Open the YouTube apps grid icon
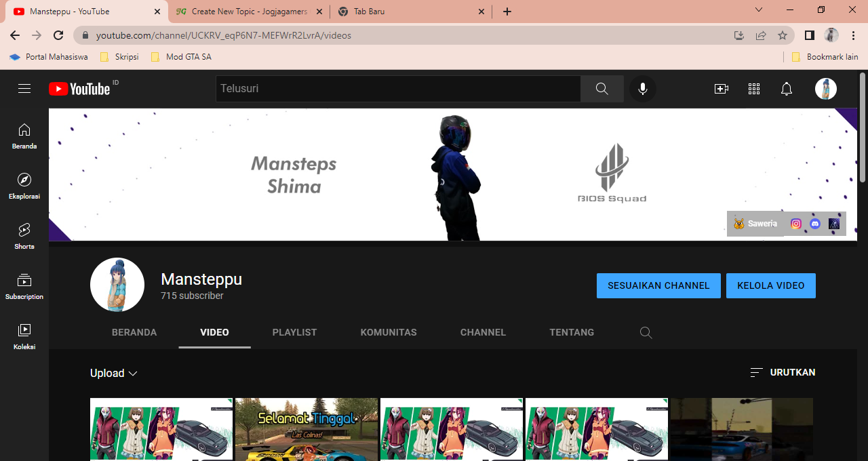 754,89
